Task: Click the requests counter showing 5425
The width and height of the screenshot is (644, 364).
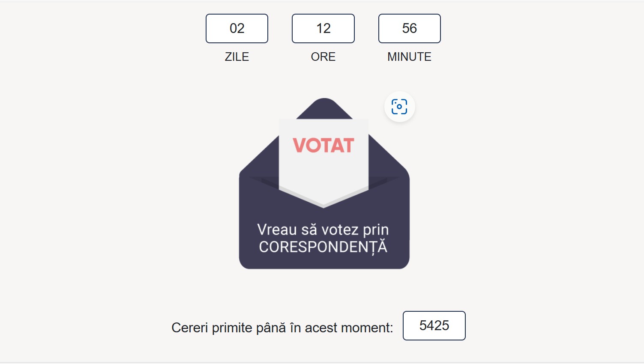Action: 434,326
